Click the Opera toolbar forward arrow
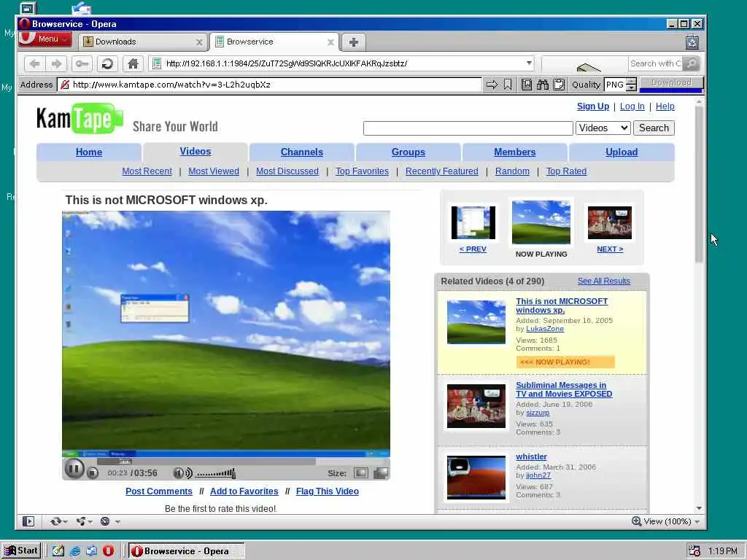Viewport: 747px width, 560px height. coord(56,63)
